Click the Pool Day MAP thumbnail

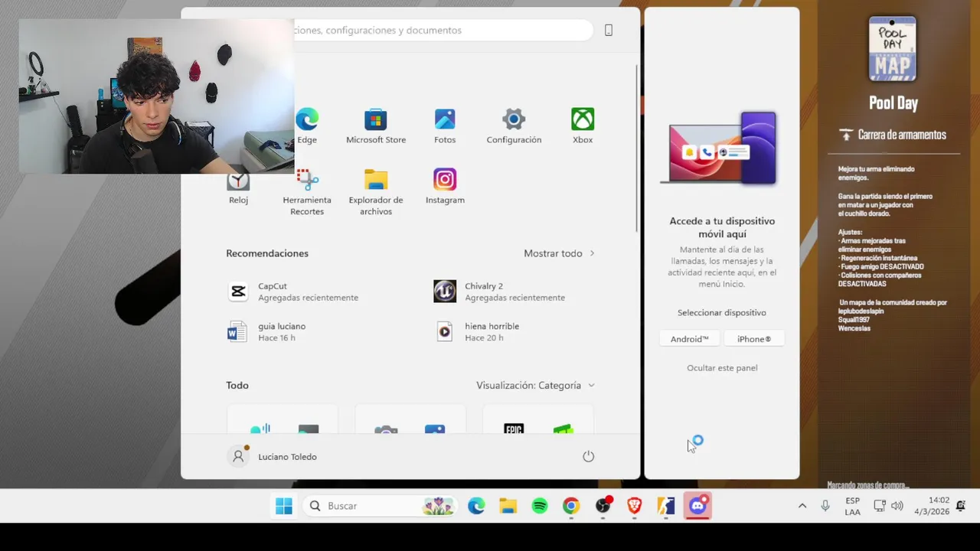893,48
